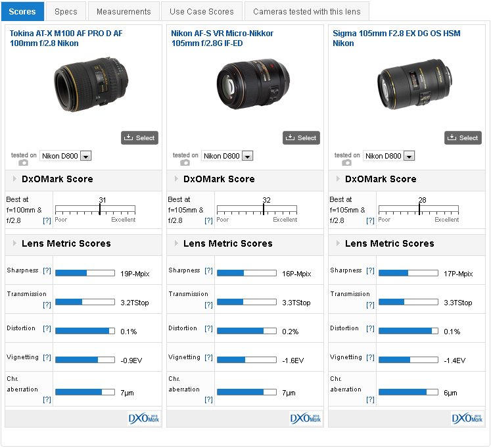
Task: Open the Vignetting help [?] for Nikon lens
Action: (208, 358)
